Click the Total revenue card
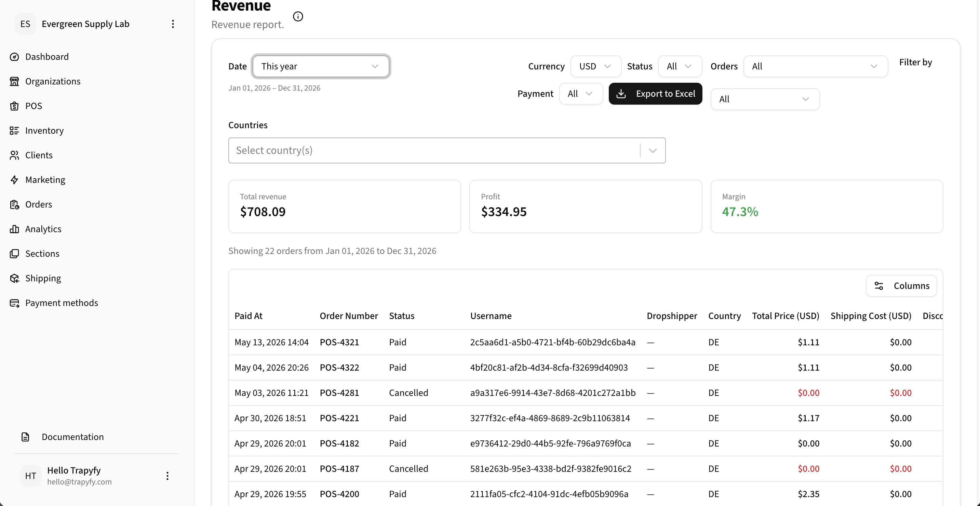980x506 pixels. 344,207
